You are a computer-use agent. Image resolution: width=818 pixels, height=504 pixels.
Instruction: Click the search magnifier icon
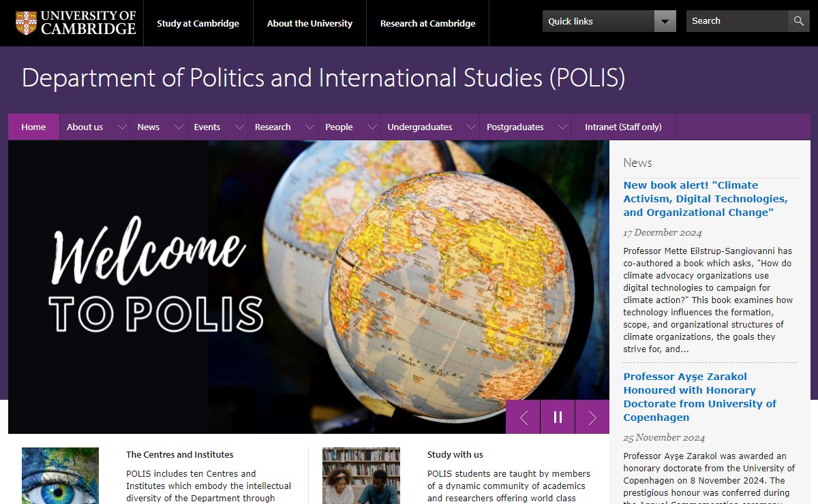799,21
